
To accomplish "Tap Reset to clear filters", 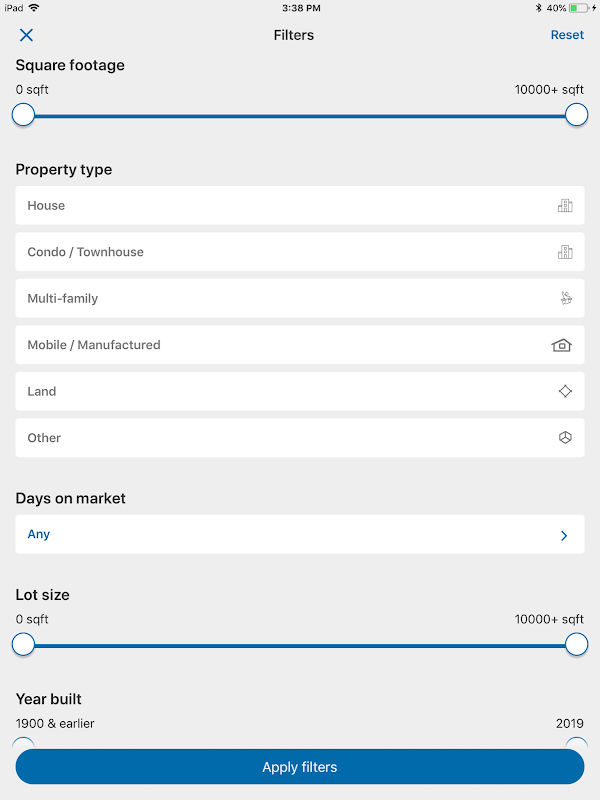I will point(567,35).
